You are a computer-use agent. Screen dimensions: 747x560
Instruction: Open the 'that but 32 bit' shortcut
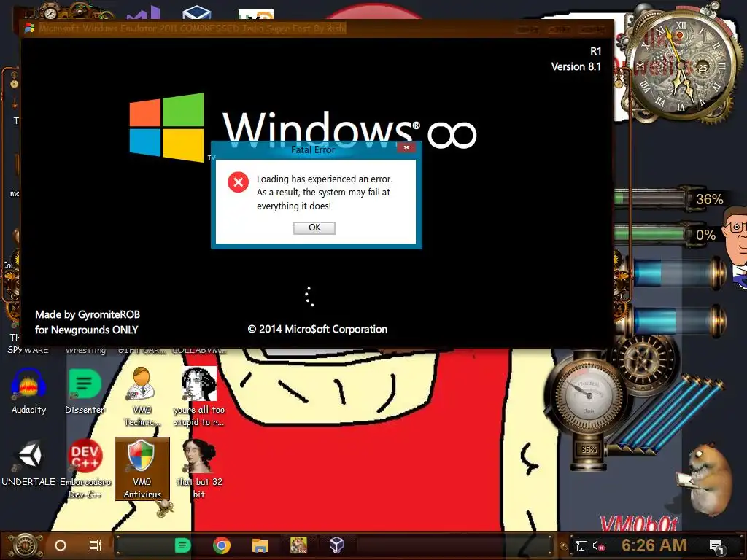pyautogui.click(x=199, y=469)
